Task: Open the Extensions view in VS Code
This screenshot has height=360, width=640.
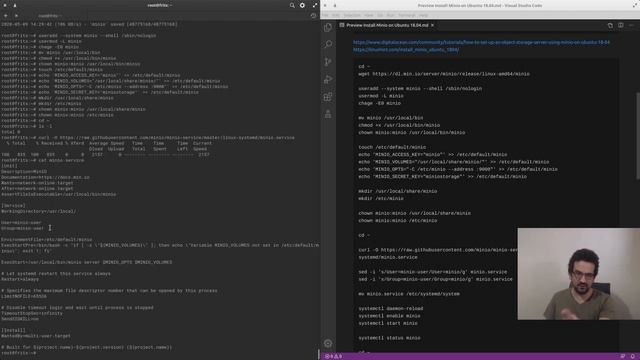Action: tap(328, 97)
